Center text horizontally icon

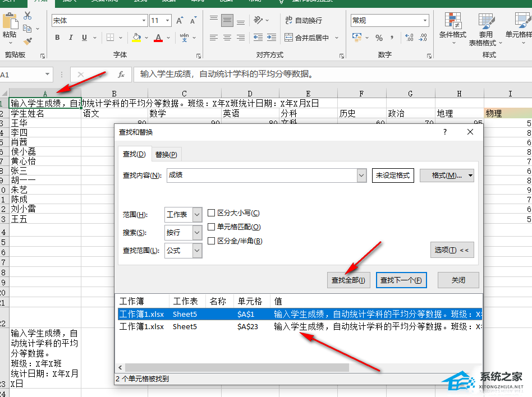(x=227, y=38)
